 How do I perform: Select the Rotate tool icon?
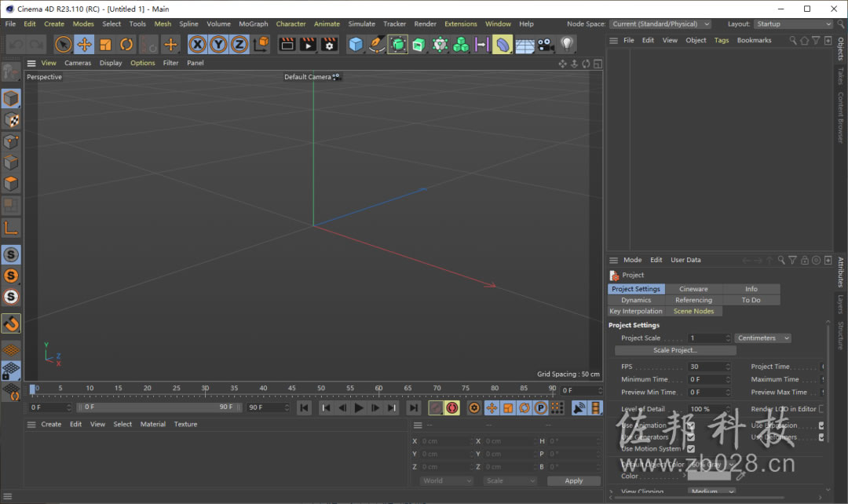126,44
